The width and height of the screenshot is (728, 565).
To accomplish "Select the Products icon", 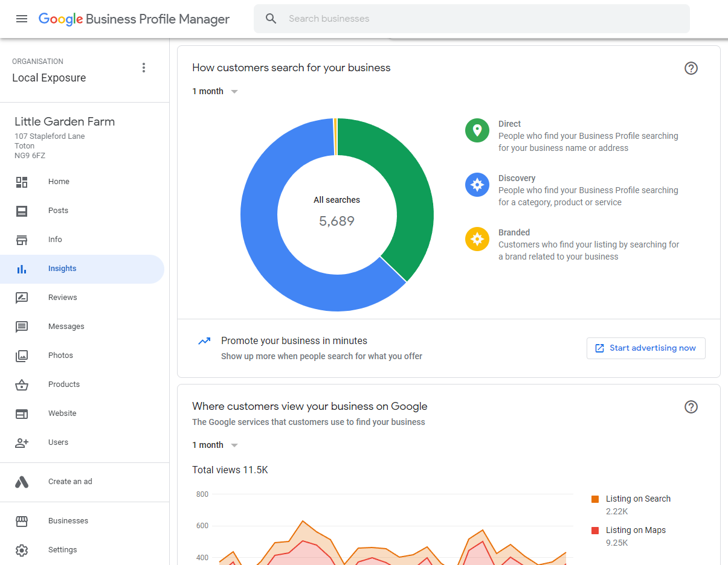I will pos(22,384).
